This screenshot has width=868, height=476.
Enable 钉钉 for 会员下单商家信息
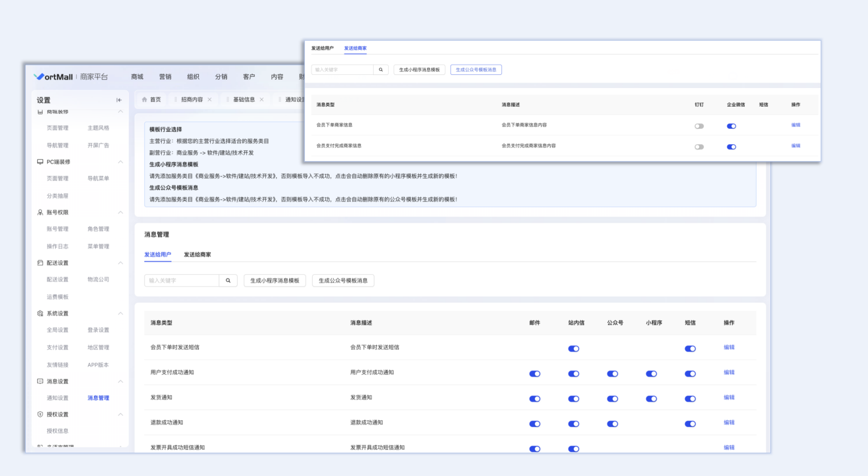coord(699,126)
